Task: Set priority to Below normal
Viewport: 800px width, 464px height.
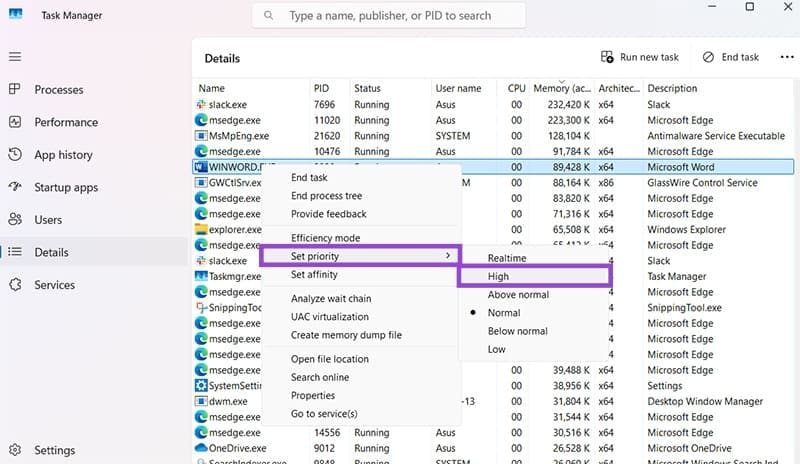Action: click(x=517, y=331)
